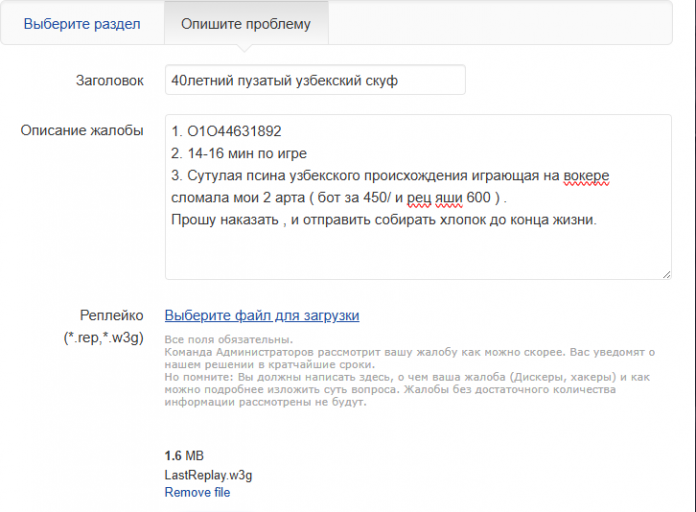This screenshot has width=696, height=512.
Task: Click the active tab's pointer arrow
Action: click(245, 48)
